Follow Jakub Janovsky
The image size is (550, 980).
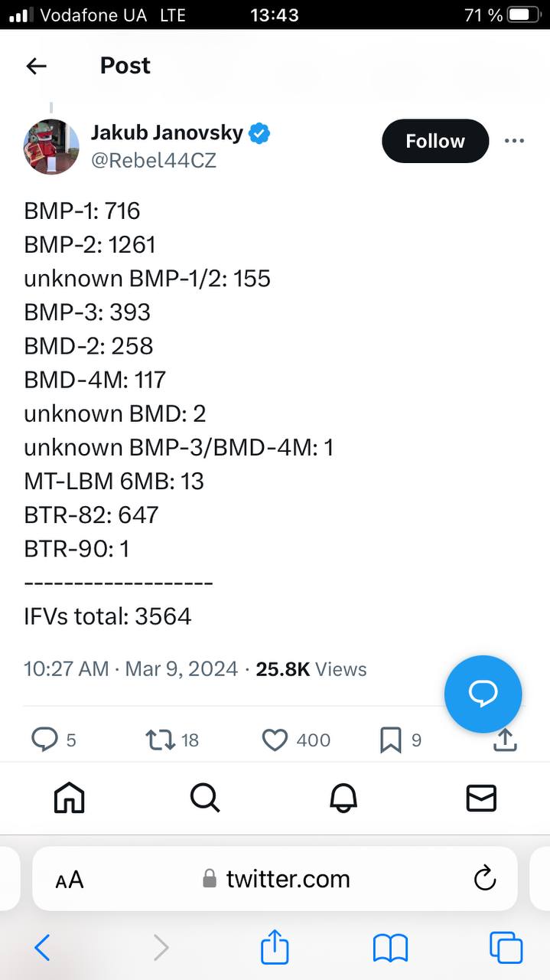click(434, 141)
